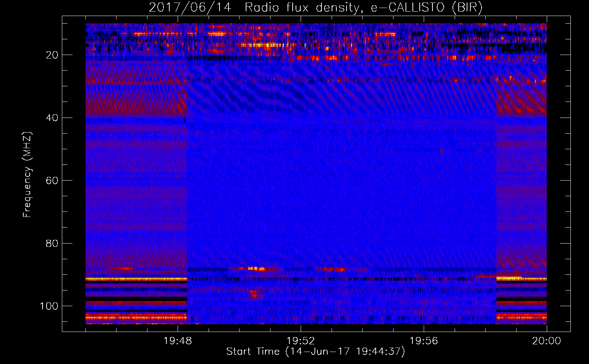
Task: Click the 'Frequency (MHZ)' axis label
Action: (x=27, y=175)
